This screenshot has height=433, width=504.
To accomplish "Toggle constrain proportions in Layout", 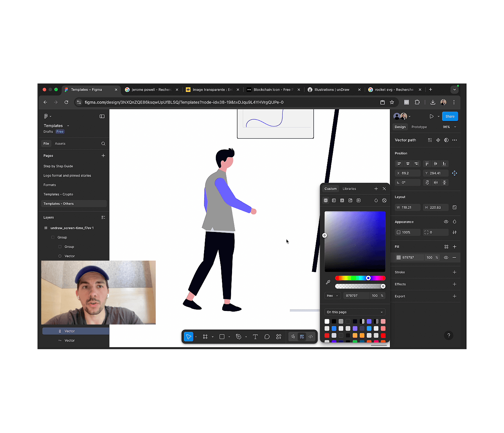I will [455, 208].
